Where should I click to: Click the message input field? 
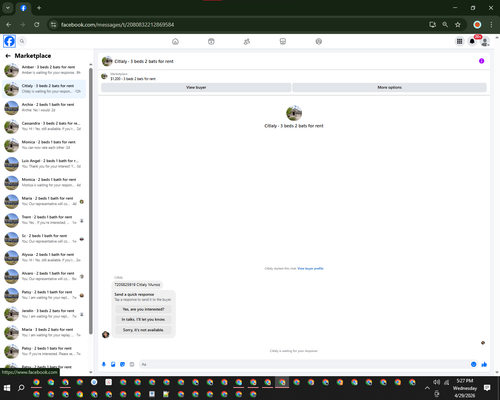303,364
